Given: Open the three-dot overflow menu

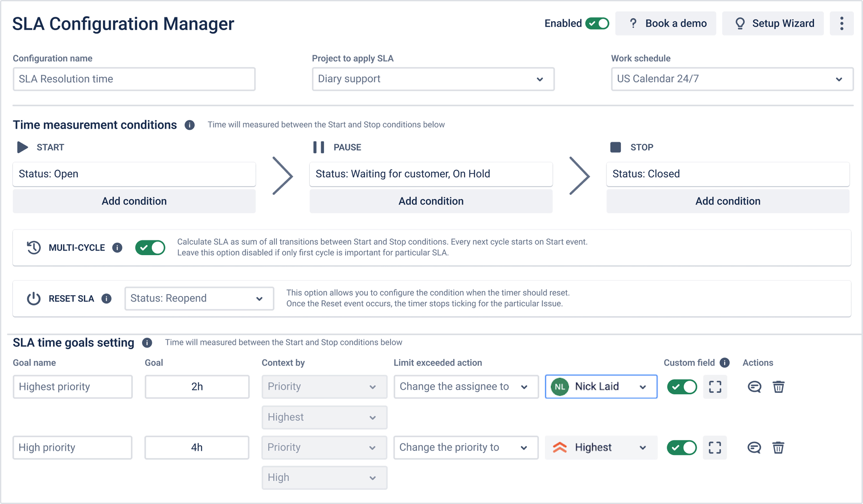Looking at the screenshot, I should [x=842, y=23].
